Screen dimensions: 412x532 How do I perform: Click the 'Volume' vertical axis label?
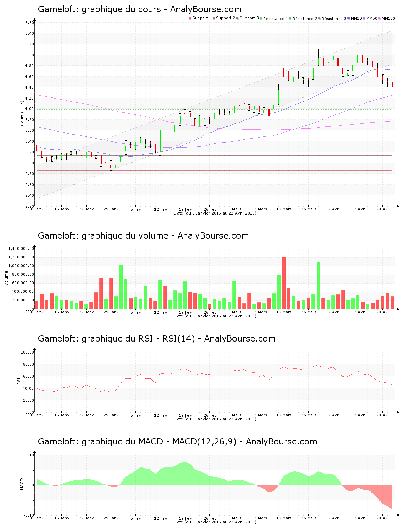click(6, 278)
